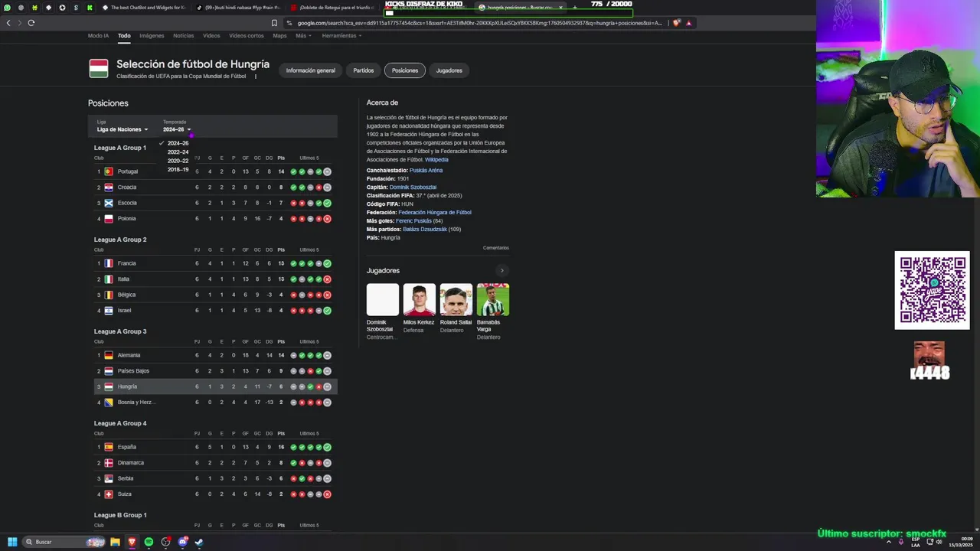This screenshot has width=980, height=551.
Task: Click the Windows taskbar Buscar search box
Action: click(64, 542)
